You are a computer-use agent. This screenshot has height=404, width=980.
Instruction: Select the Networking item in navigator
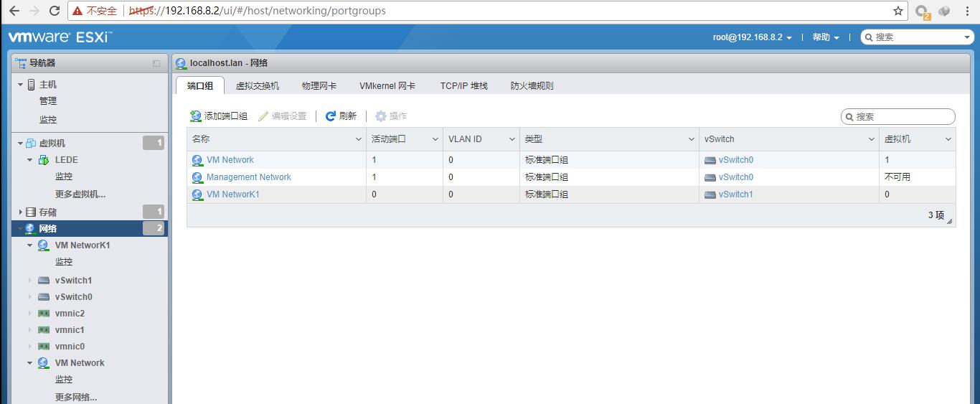(90, 228)
